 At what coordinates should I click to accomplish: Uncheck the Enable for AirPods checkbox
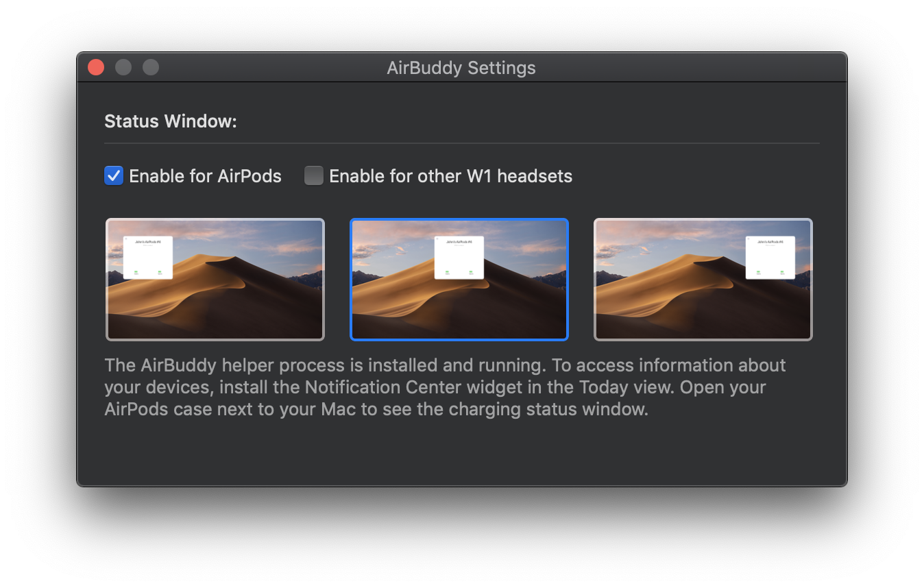(x=114, y=176)
